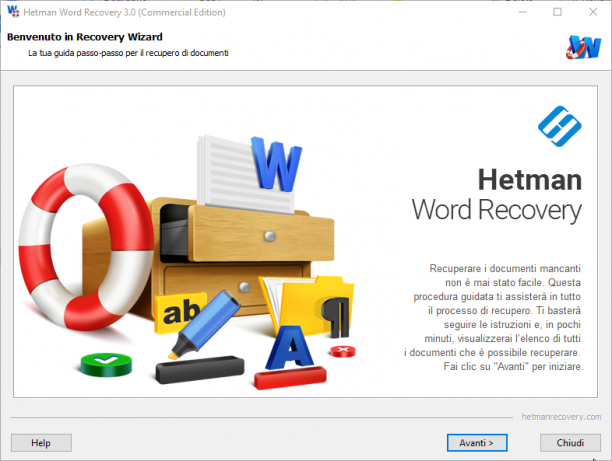The image size is (612, 461).
Task: Click the yellow ab label graphic
Action: click(180, 312)
